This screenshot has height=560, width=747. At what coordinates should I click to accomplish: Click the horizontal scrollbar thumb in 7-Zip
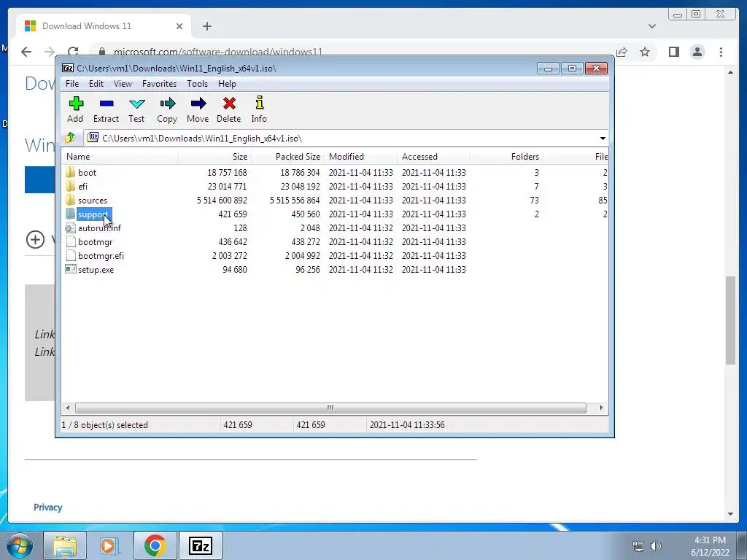click(x=330, y=408)
